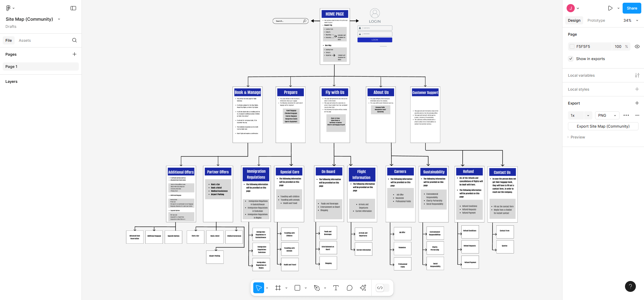The height and width of the screenshot is (300, 644).
Task: Select the Move tool in toolbar
Action: click(x=259, y=288)
